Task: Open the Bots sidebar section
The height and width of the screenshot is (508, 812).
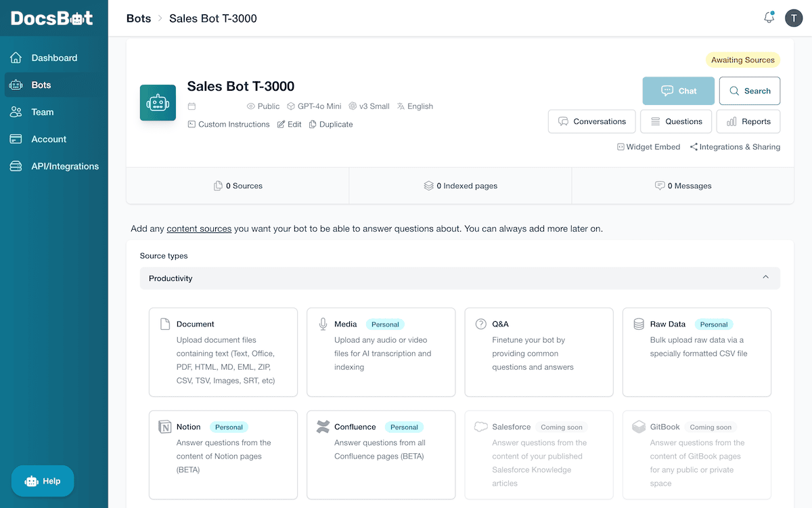Action: coord(54,85)
